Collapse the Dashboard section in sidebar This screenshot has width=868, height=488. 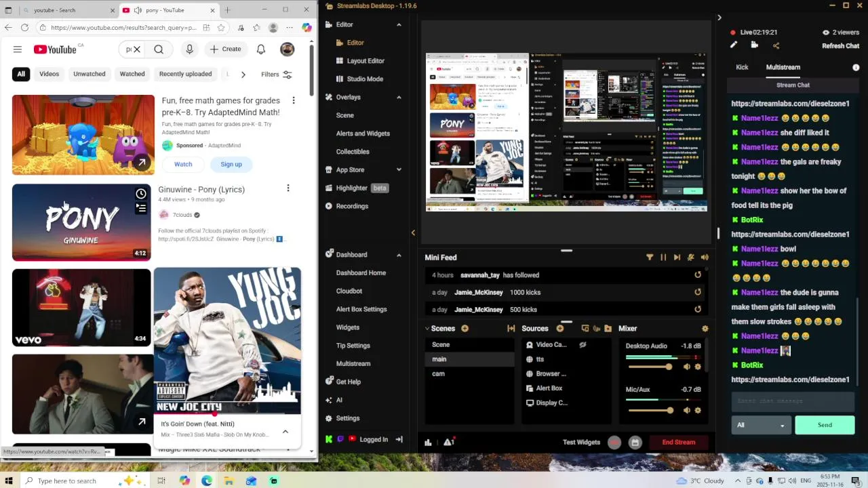click(x=399, y=254)
